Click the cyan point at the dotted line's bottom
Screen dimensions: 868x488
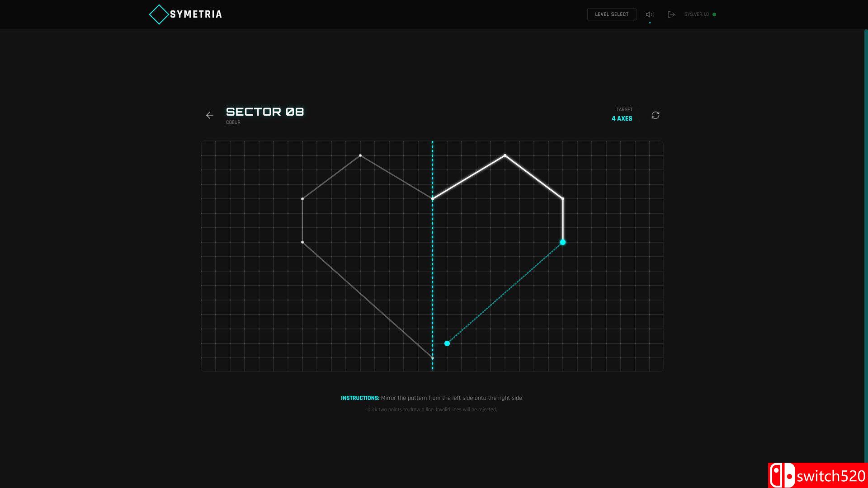point(447,343)
